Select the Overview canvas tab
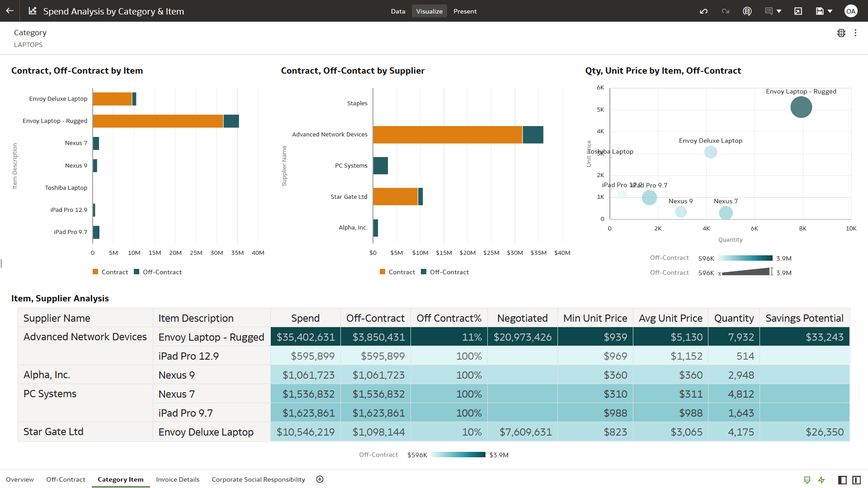Screen dimensions: 868x488 [19, 479]
